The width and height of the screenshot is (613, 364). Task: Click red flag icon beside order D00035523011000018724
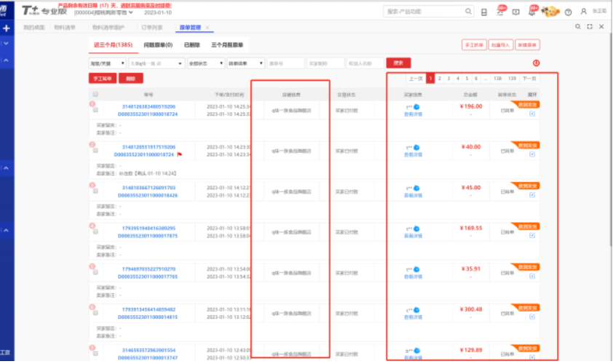179,154
